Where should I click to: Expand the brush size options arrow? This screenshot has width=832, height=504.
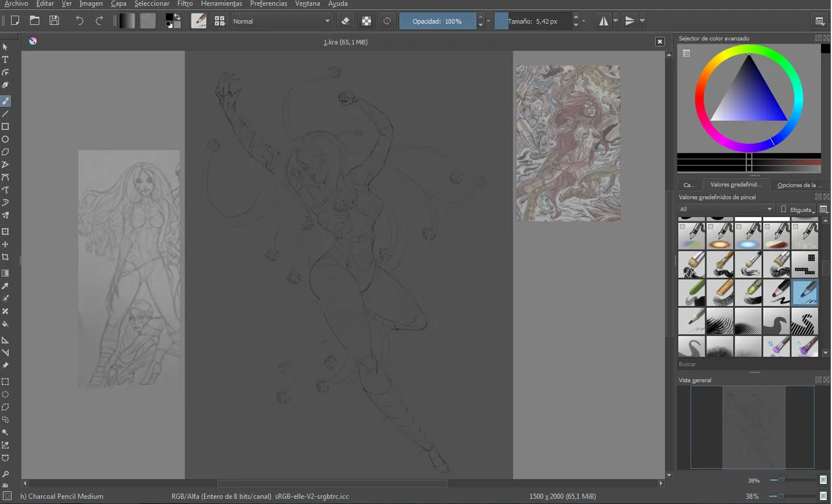click(x=584, y=21)
